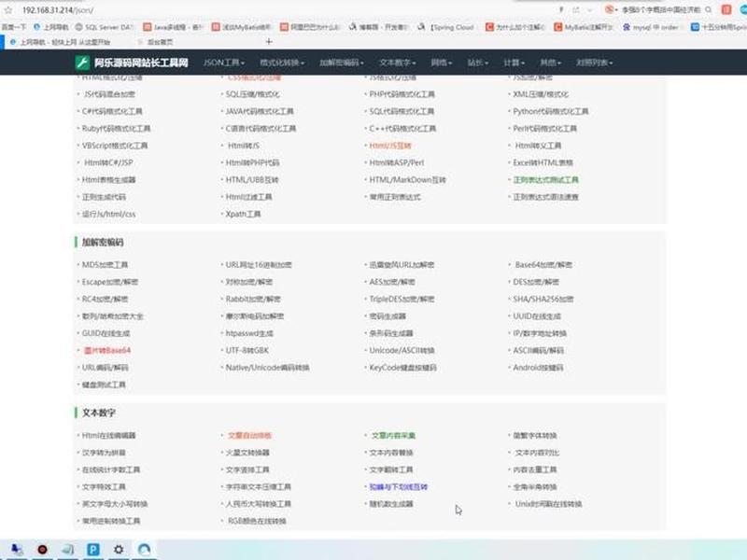This screenshot has width=747, height=560.
Task: Open the Xpath工具 link
Action: pyautogui.click(x=243, y=215)
